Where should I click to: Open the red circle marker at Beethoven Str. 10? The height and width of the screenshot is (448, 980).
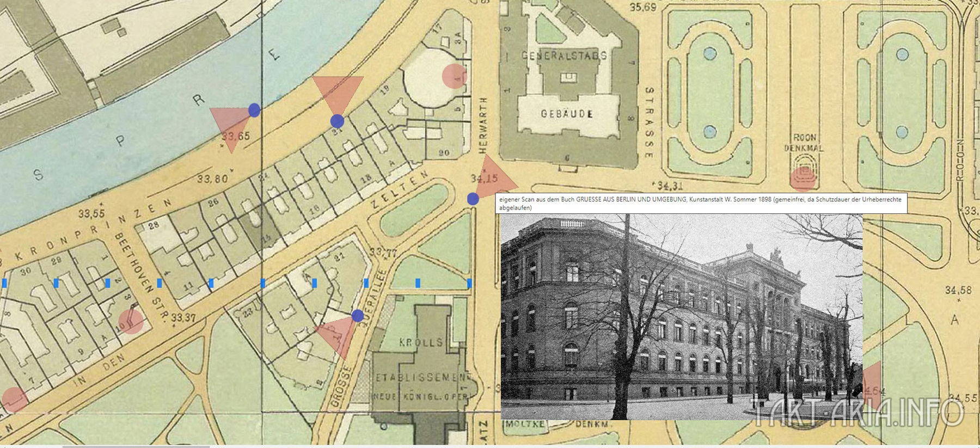[x=131, y=321]
